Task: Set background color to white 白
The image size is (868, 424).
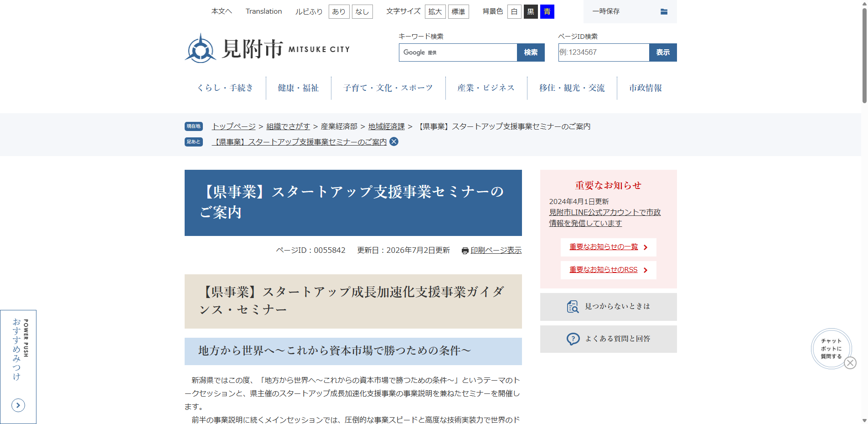Action: tap(514, 11)
